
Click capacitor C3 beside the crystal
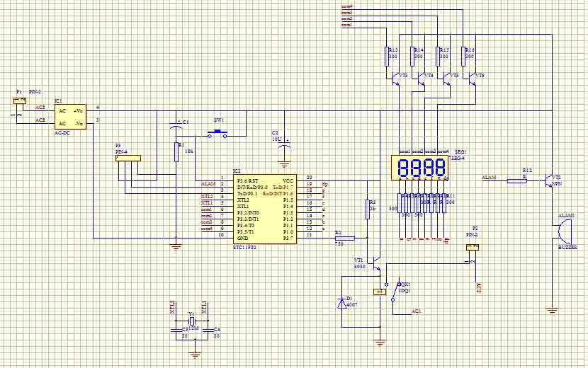point(176,330)
